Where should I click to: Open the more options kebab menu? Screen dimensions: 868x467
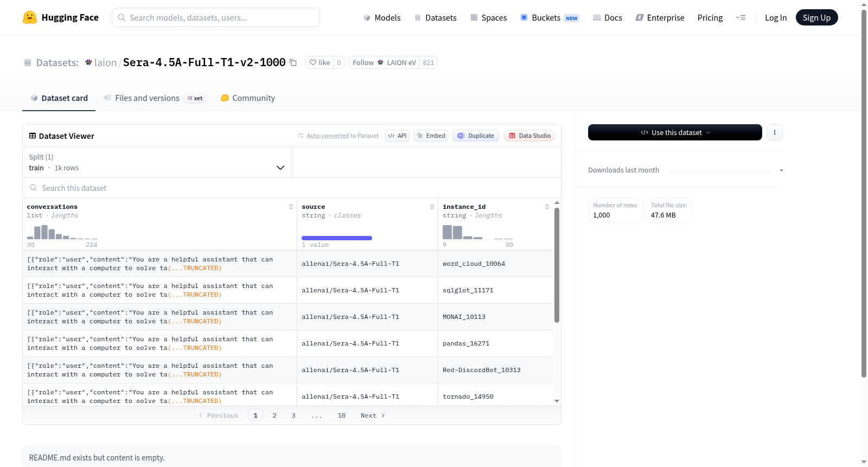point(775,132)
